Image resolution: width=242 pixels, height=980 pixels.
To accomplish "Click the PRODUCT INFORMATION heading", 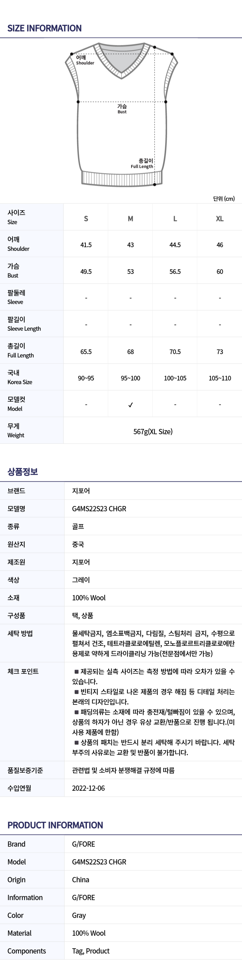I will pos(55,825).
